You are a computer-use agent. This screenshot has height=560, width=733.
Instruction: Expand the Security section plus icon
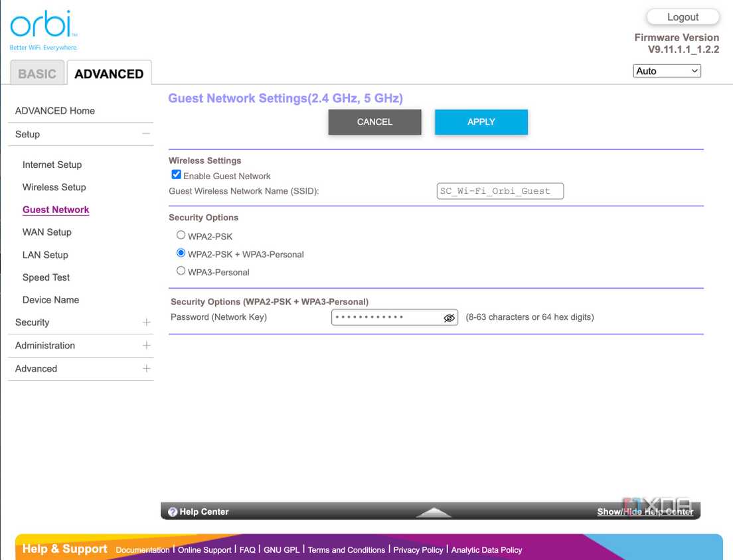point(146,322)
